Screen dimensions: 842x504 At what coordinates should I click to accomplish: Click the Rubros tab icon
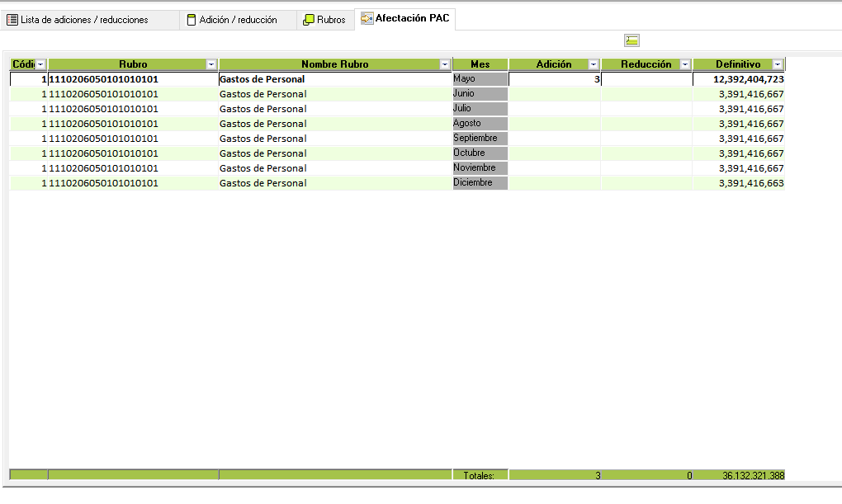click(308, 20)
